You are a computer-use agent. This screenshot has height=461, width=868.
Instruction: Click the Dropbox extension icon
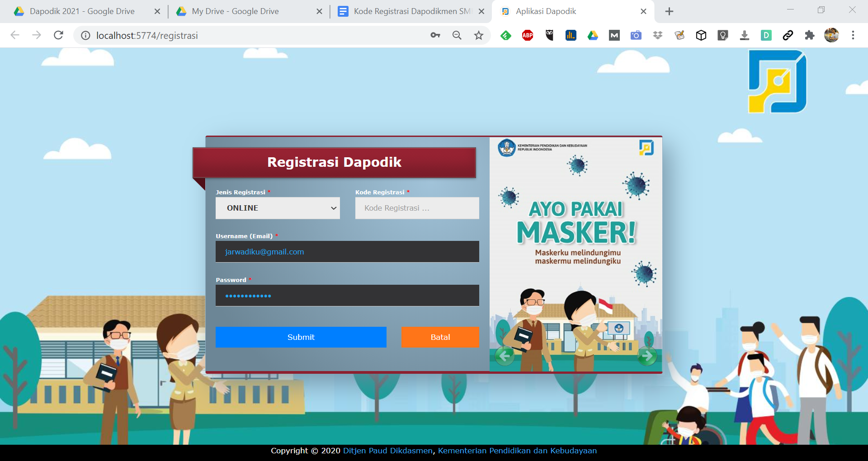[x=658, y=35]
